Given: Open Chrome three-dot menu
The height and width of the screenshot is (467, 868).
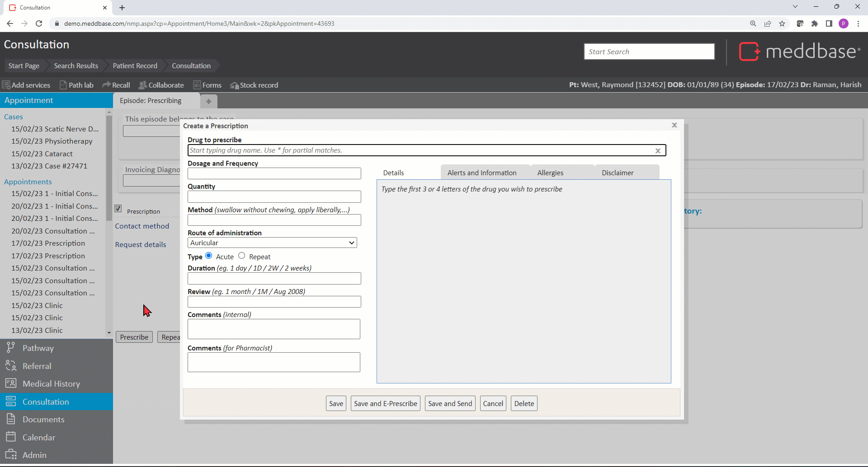Looking at the screenshot, I should 858,23.
